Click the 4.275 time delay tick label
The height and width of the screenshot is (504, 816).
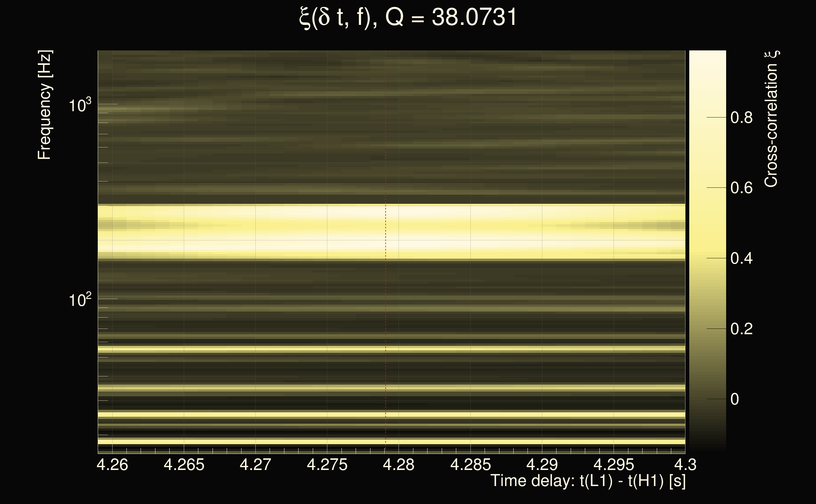click(x=327, y=465)
